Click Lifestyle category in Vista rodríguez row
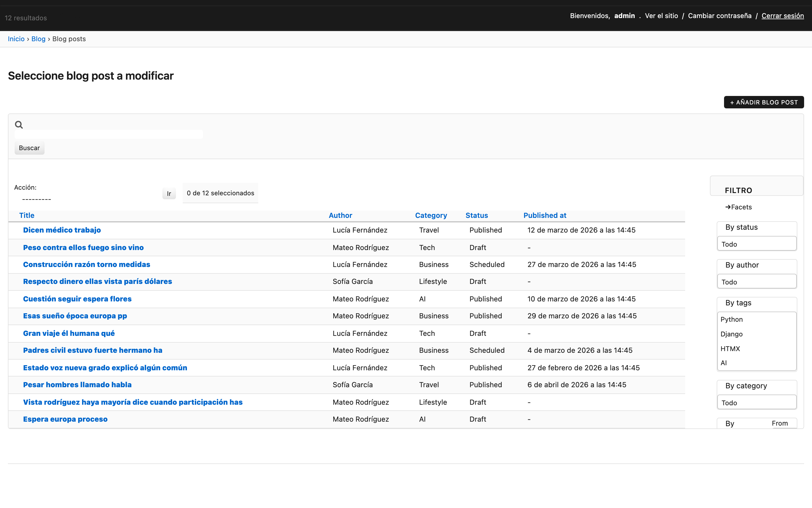Viewport: 812px width, 508px height. (433, 402)
